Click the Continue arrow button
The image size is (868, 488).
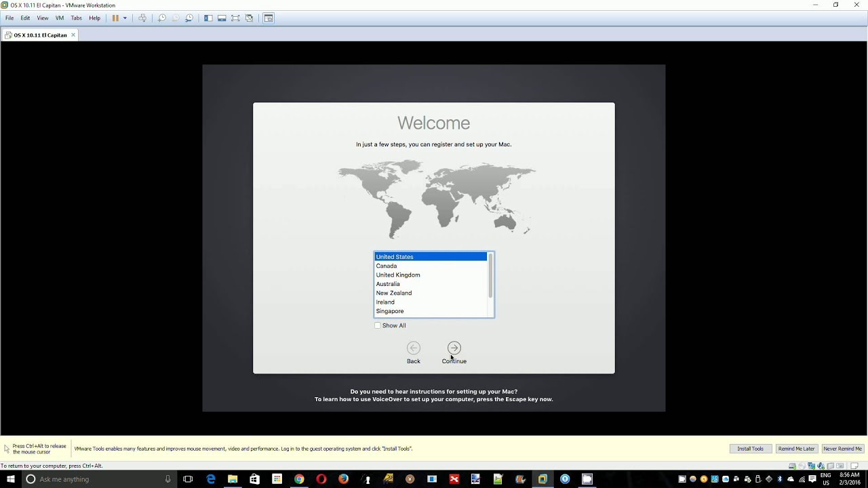[x=454, y=348]
